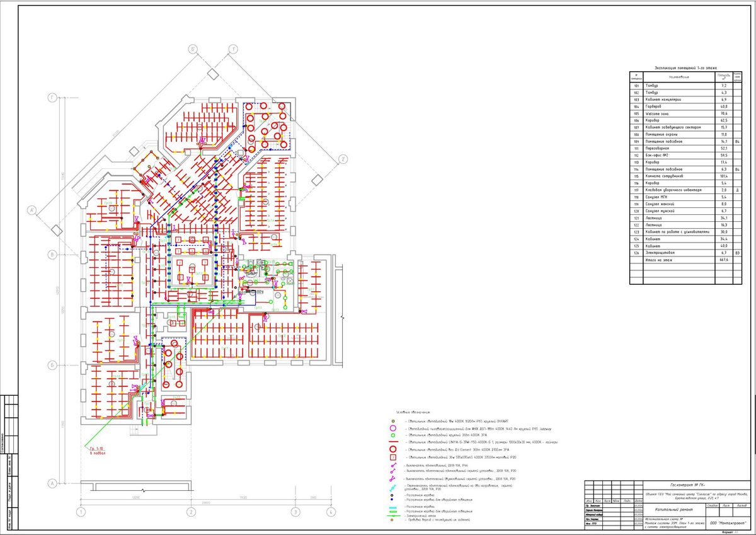Click the ООО Монтажпроект company cell
Image resolution: width=756 pixels, height=535 pixels.
click(x=726, y=523)
